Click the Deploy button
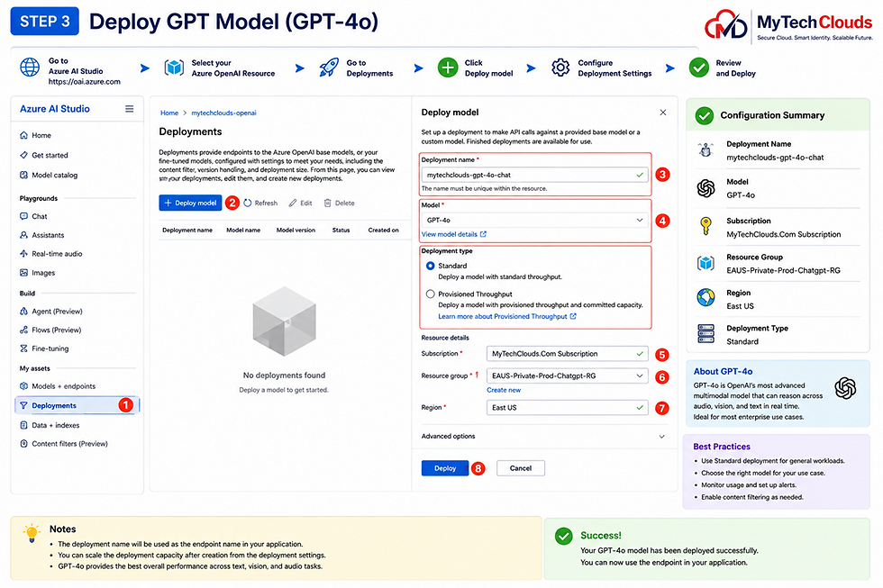 point(445,468)
